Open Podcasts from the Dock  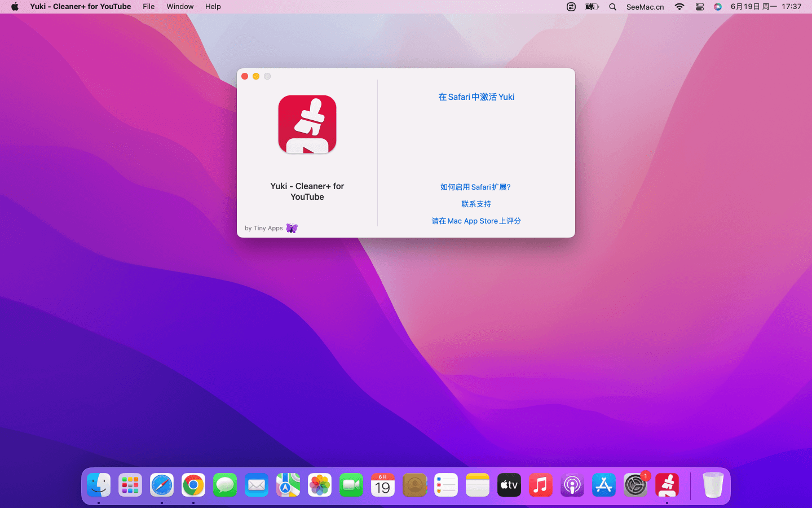(572, 485)
